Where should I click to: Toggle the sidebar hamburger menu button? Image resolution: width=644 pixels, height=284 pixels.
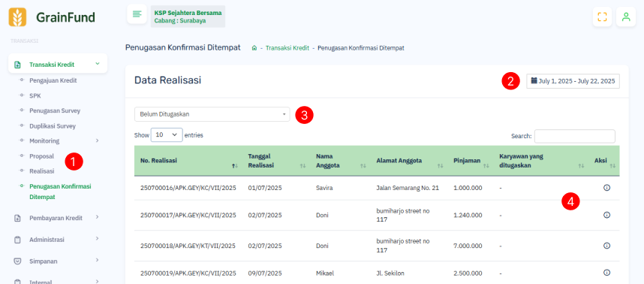click(137, 14)
